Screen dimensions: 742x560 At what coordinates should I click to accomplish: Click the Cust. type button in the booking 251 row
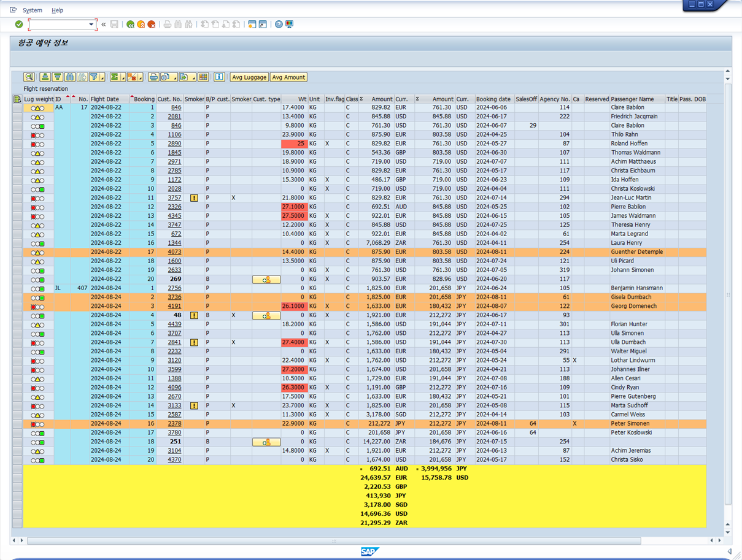click(x=266, y=442)
